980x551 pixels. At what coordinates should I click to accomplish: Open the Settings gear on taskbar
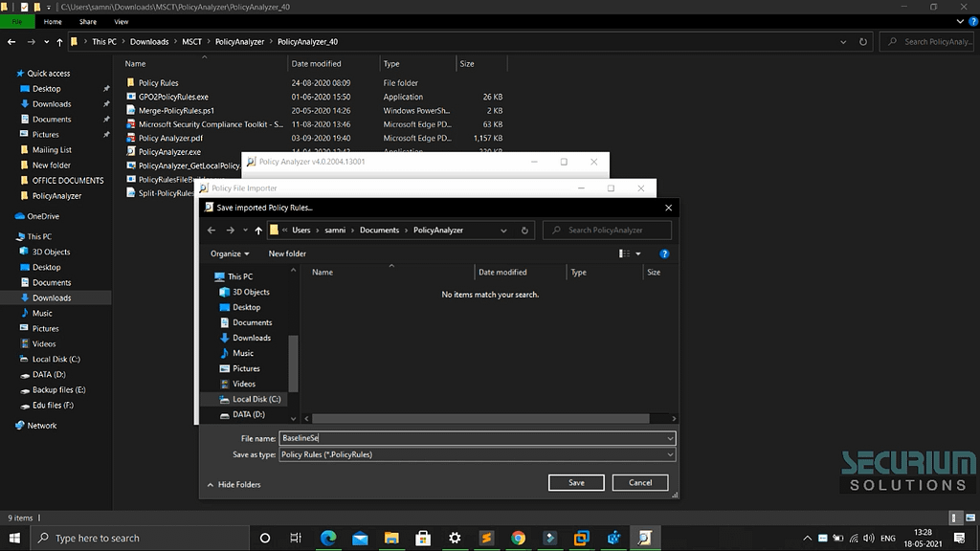455,538
